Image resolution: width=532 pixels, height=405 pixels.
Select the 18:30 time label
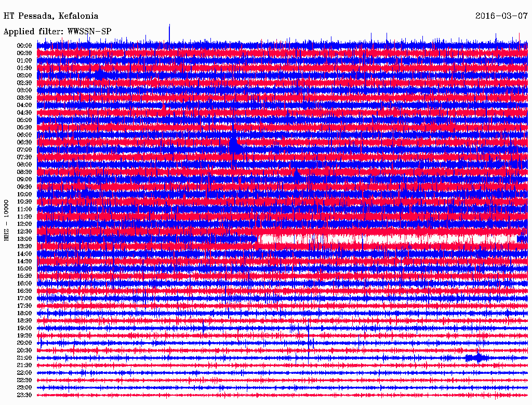[24, 321]
